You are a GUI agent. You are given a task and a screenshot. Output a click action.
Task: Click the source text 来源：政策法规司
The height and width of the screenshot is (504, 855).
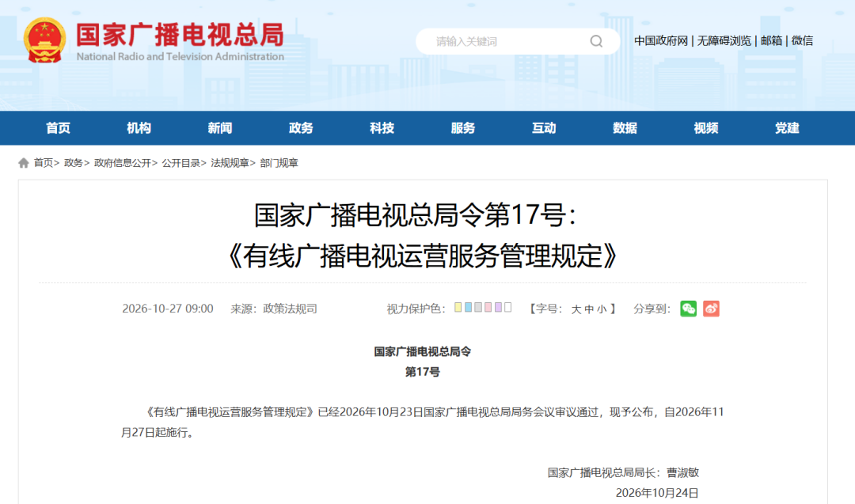pyautogui.click(x=274, y=309)
